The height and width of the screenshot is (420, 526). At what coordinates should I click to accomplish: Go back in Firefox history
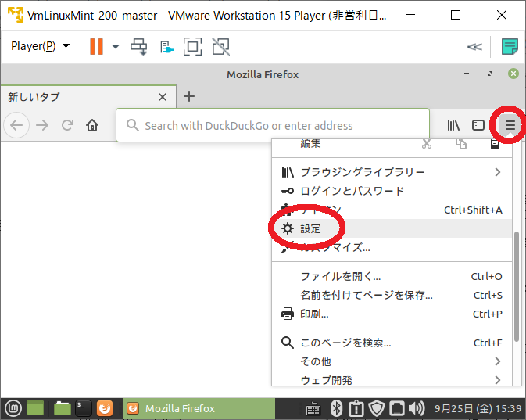coord(16,125)
